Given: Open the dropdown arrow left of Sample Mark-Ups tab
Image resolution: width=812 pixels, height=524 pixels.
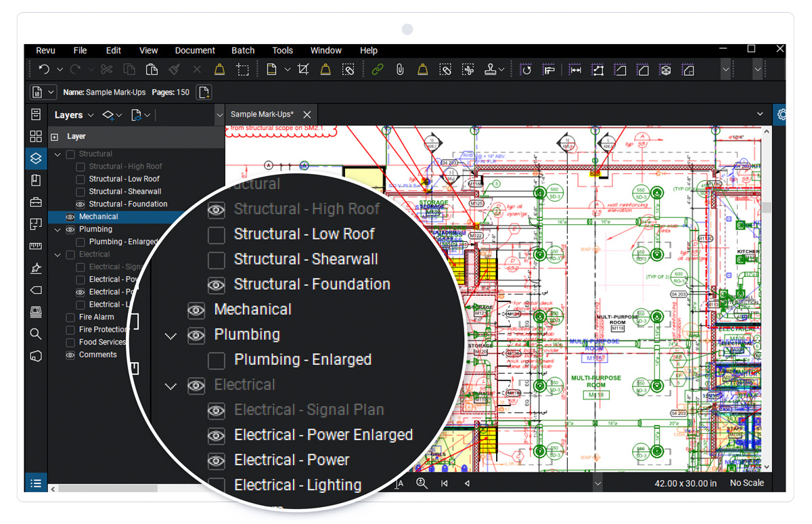Looking at the screenshot, I should 219,115.
